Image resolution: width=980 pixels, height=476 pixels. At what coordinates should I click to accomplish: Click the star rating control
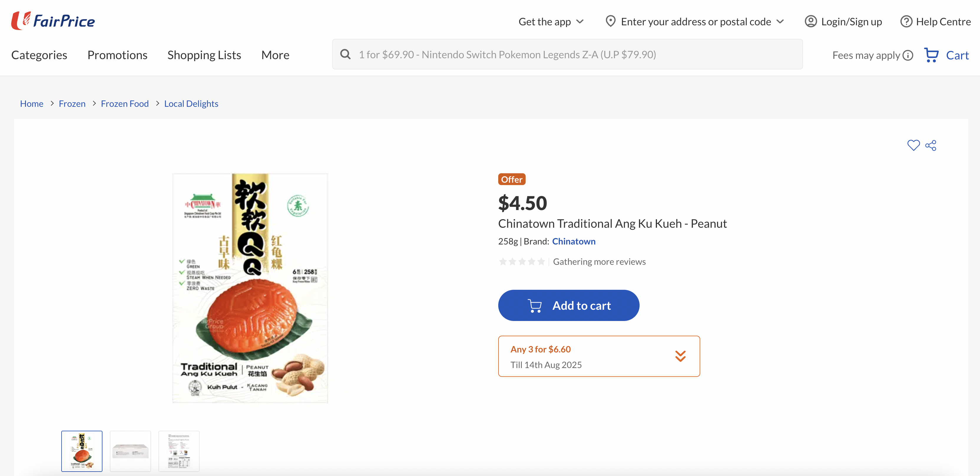522,262
